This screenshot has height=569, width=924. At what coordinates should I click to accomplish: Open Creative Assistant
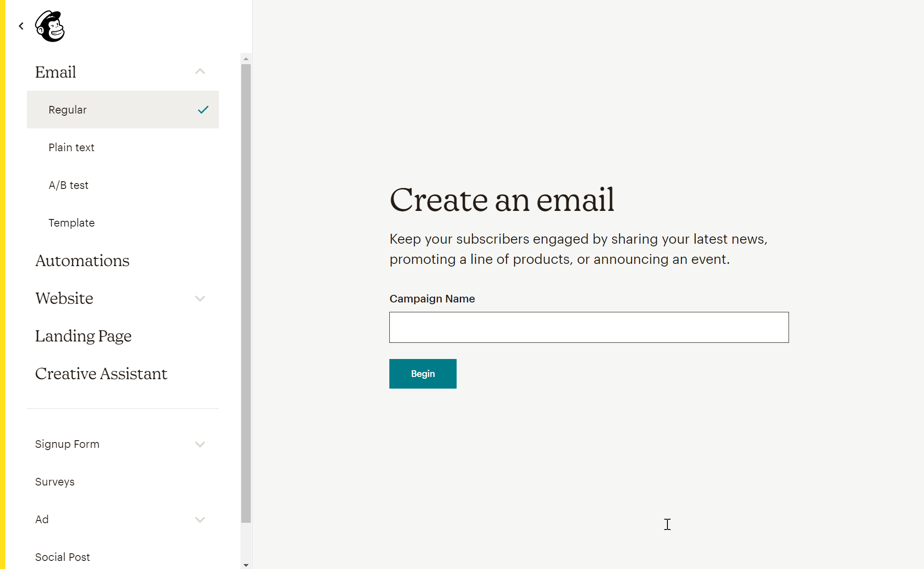[x=101, y=374]
